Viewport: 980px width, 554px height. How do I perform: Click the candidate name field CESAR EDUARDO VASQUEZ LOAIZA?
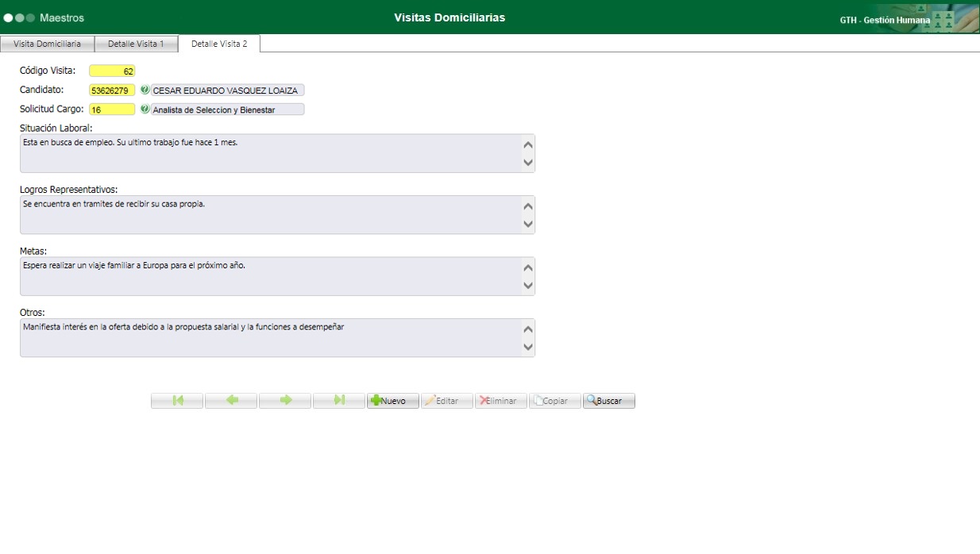[227, 90]
